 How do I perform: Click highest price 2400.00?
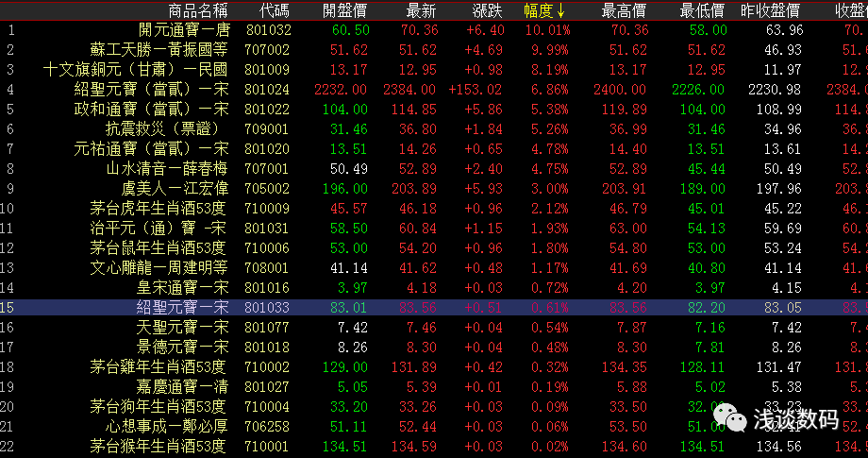(620, 90)
